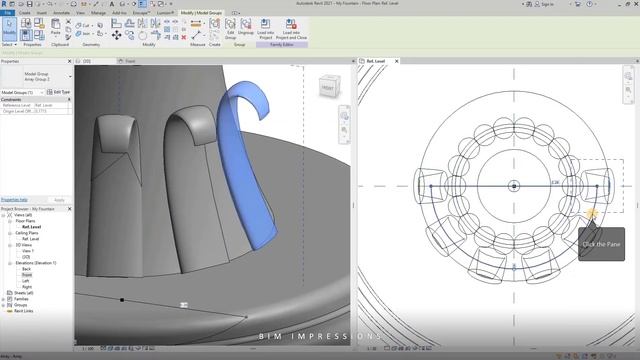Click the Rotate tool circular icon
The width and height of the screenshot is (640, 360).
(142, 36)
